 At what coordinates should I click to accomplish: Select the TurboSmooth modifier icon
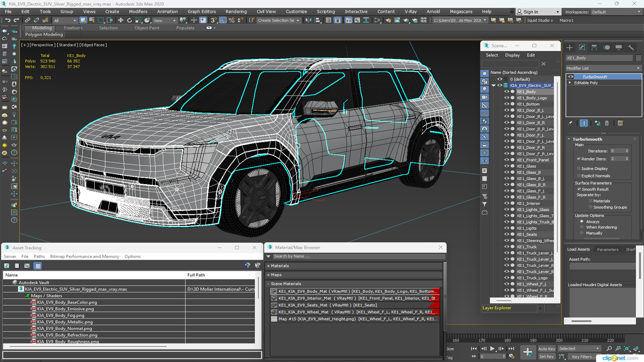[x=570, y=76]
